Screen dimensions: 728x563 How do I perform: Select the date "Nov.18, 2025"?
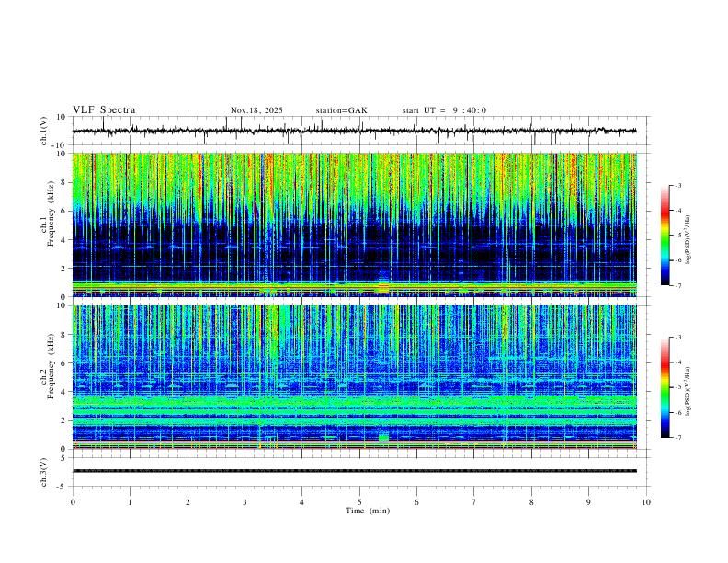point(256,110)
